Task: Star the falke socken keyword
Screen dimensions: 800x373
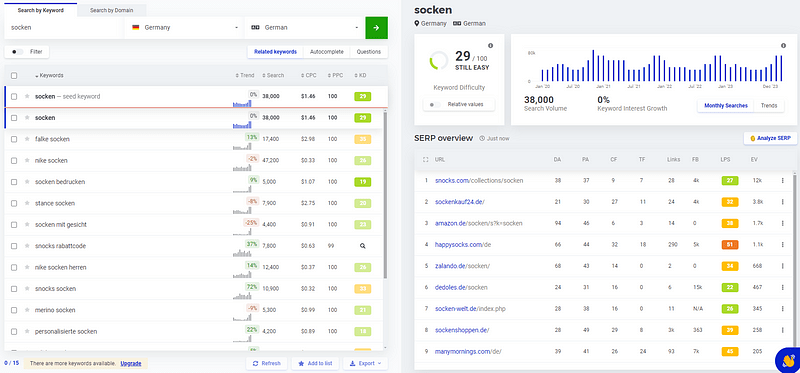Action: tap(27, 139)
